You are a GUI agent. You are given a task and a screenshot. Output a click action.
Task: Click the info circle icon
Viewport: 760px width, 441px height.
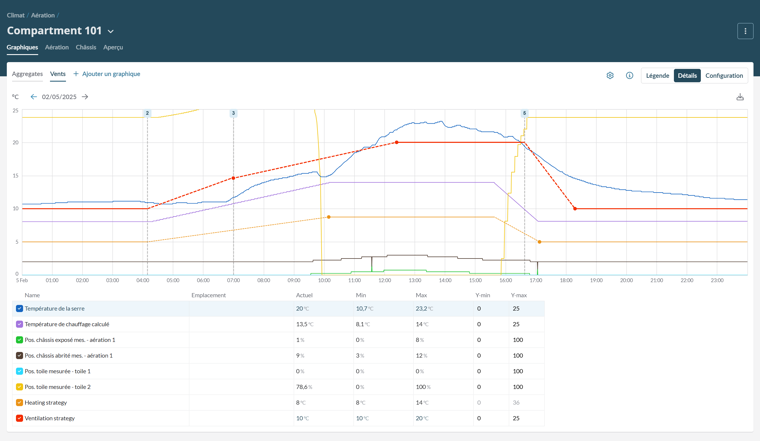click(x=629, y=76)
